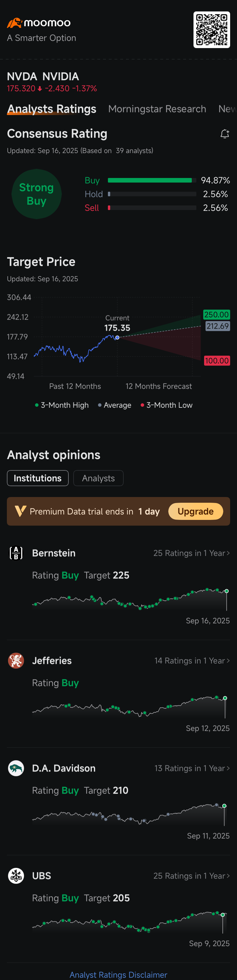The height and width of the screenshot is (980, 237).
Task: Open the D.A. Davidson logo icon
Action: click(16, 769)
